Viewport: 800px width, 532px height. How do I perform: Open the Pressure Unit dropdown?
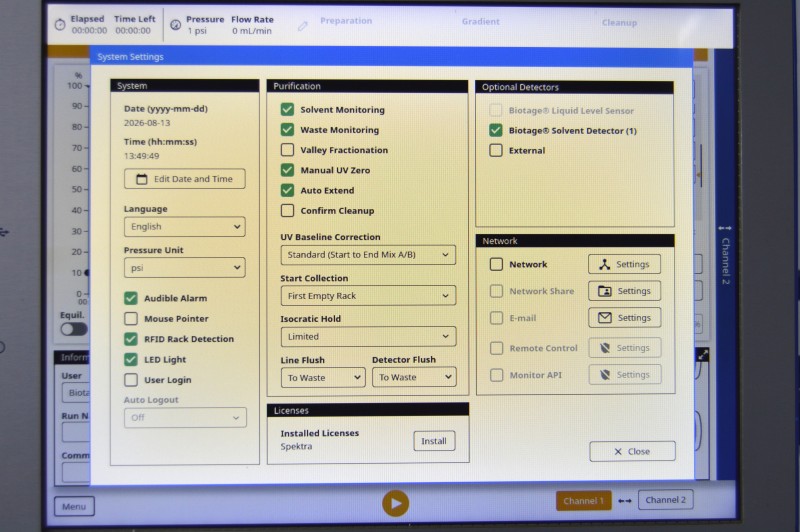pyautogui.click(x=185, y=268)
